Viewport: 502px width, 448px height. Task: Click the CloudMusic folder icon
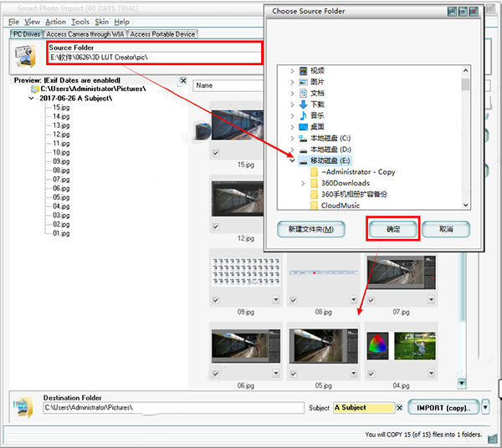click(x=314, y=205)
